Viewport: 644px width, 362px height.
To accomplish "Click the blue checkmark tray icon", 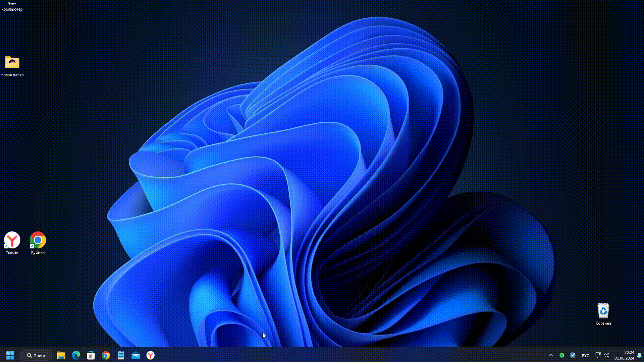I will [x=573, y=355].
